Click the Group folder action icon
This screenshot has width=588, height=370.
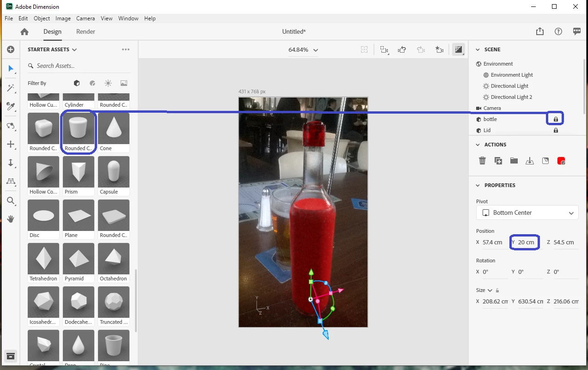(x=514, y=161)
